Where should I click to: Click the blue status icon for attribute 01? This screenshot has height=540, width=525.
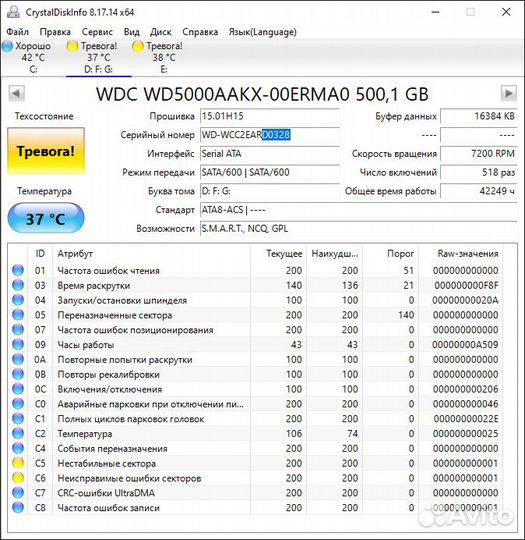pos(18,270)
